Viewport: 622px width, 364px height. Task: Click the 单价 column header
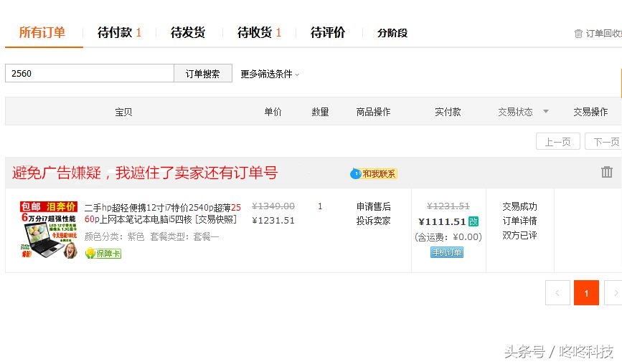click(x=273, y=112)
